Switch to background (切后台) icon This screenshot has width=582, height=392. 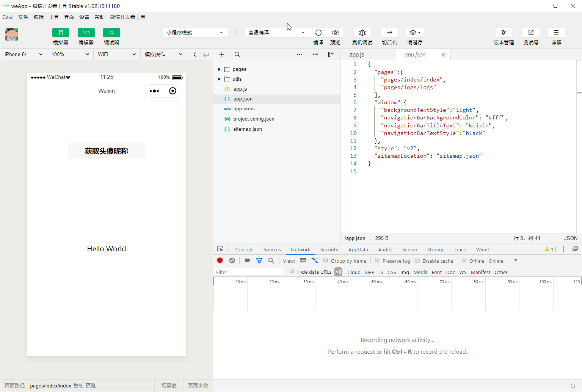point(389,33)
